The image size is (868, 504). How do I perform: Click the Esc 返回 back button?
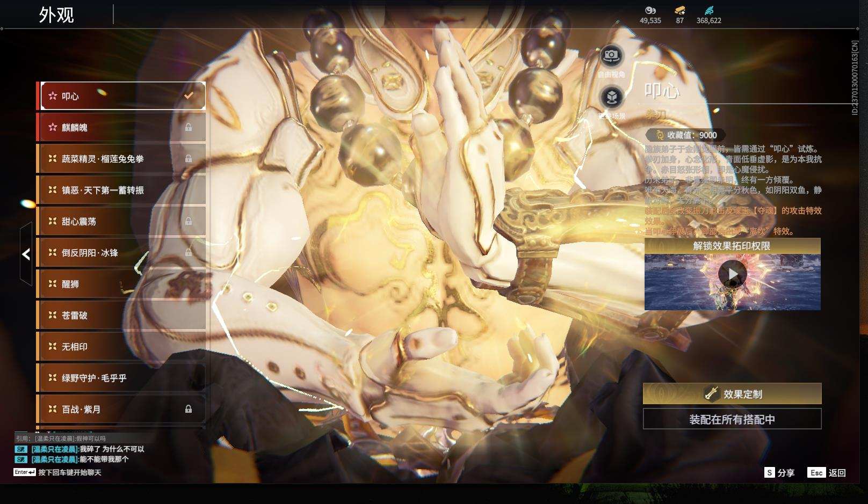click(x=827, y=473)
